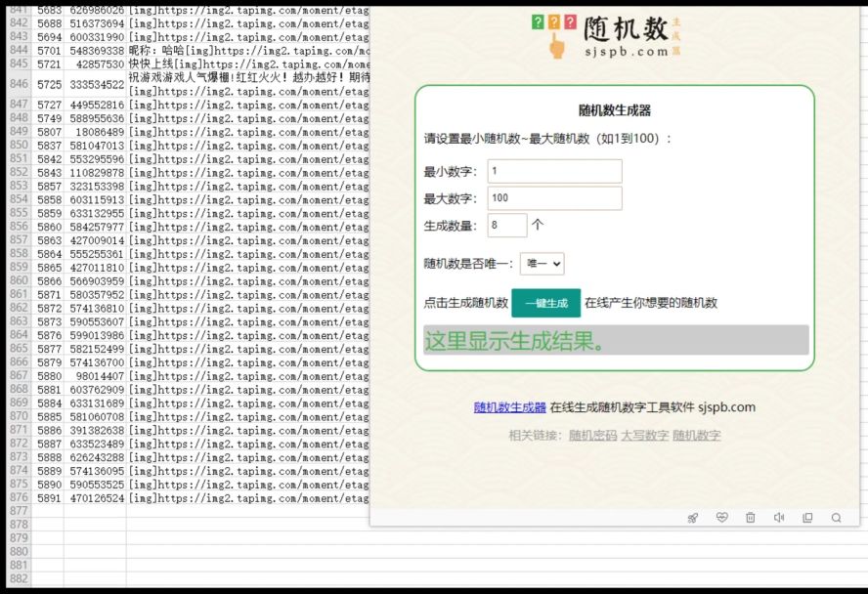Click the trash can icon

pyautogui.click(x=751, y=518)
